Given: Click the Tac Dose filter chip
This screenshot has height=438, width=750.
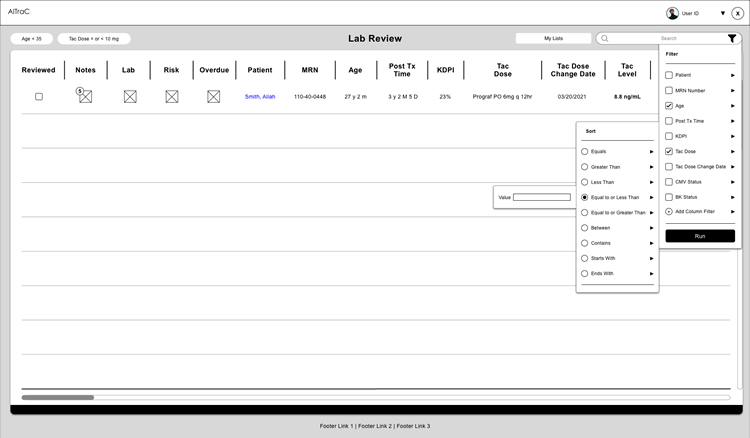Looking at the screenshot, I should pos(94,39).
